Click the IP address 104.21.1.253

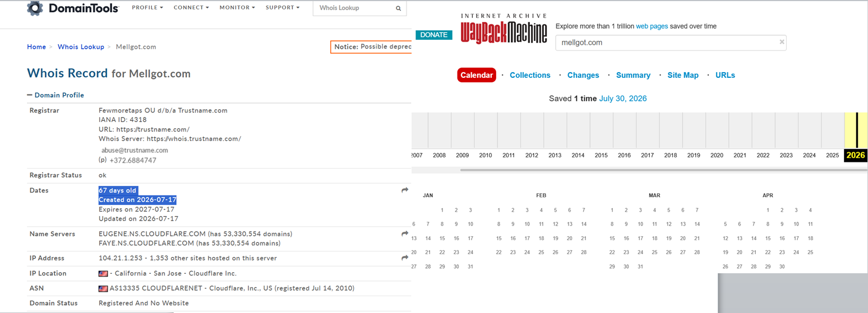coord(121,259)
